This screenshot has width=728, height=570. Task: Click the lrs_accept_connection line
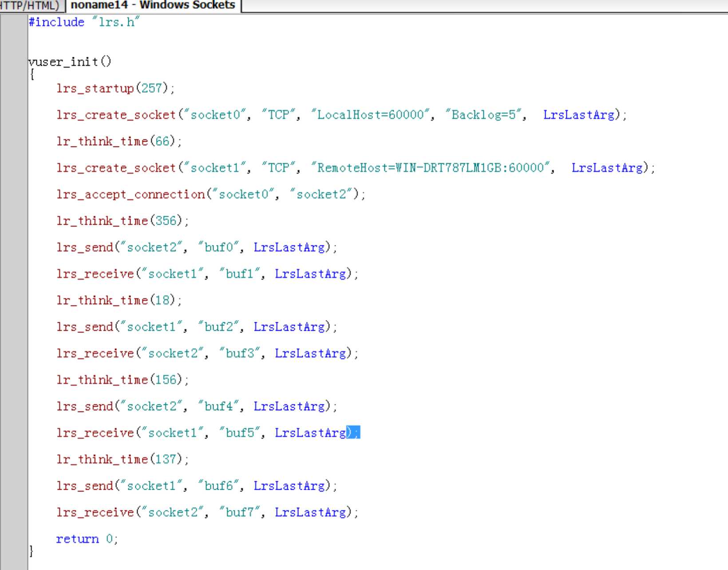click(211, 194)
